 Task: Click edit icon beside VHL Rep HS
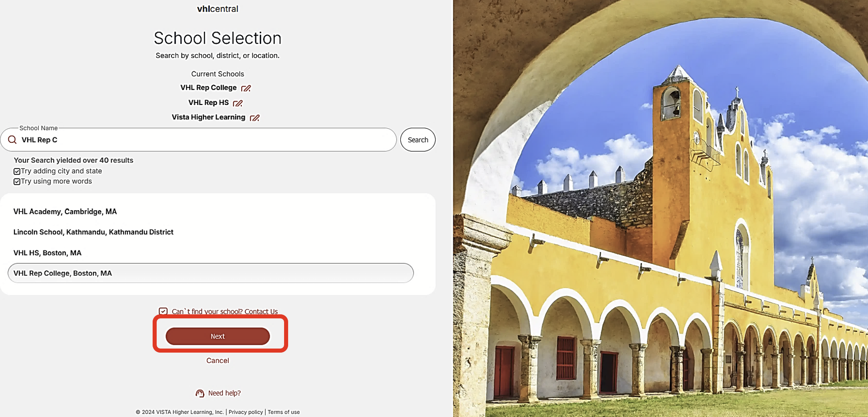(x=238, y=103)
